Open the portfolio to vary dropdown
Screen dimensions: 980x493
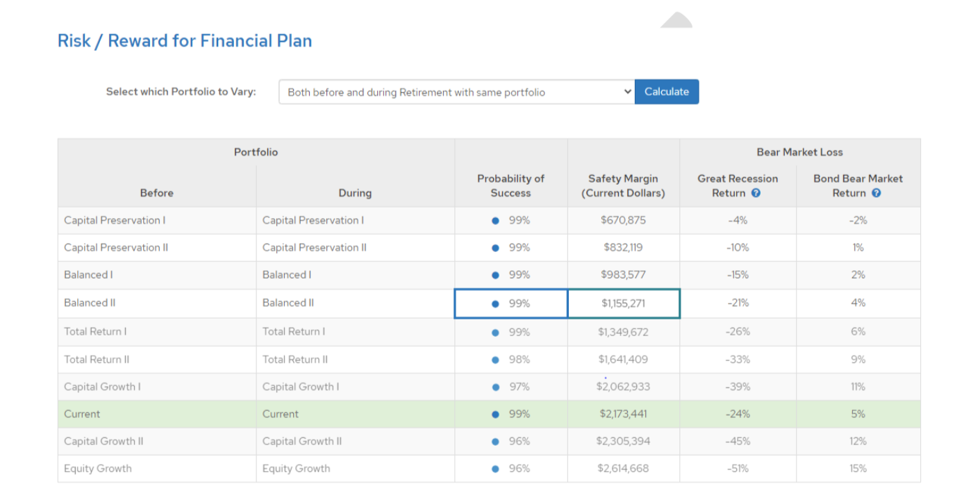pyautogui.click(x=456, y=92)
